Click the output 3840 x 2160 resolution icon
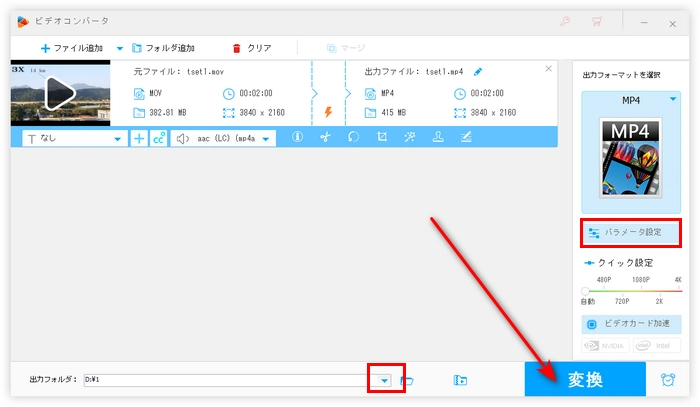The width and height of the screenshot is (700, 407). (x=460, y=112)
